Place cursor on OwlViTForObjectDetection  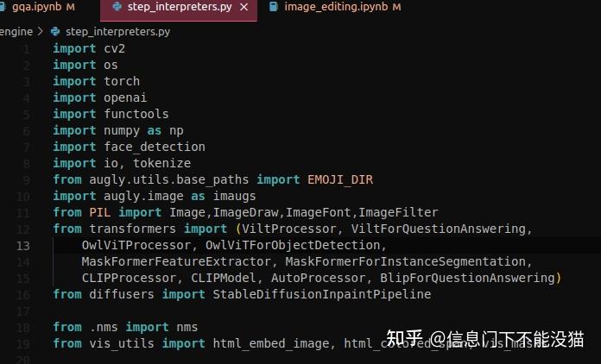pyautogui.click(x=293, y=245)
